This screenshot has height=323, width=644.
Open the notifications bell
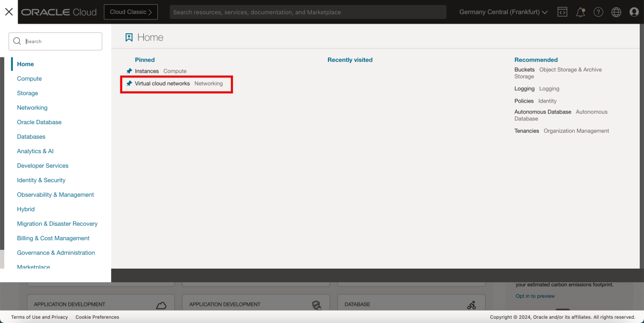point(580,11)
